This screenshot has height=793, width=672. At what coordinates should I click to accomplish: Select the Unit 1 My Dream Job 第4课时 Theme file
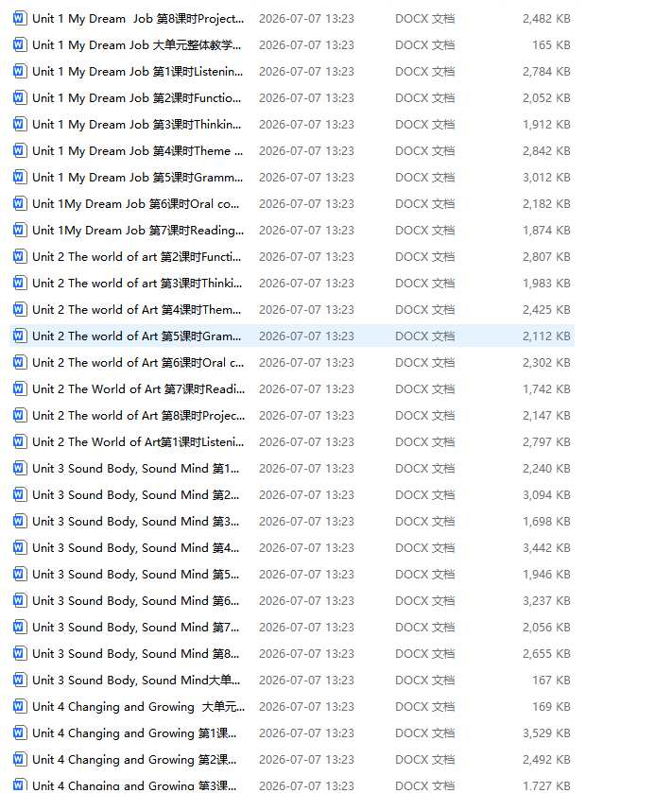[x=292, y=150]
